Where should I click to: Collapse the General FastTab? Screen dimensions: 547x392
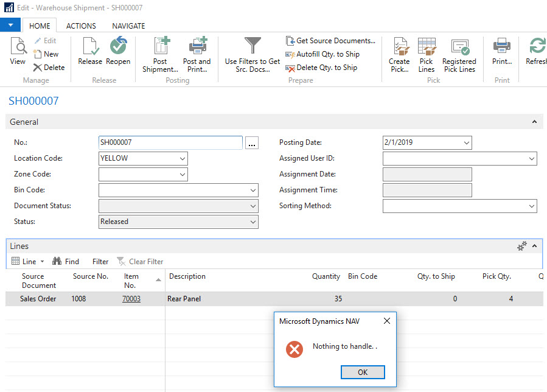point(534,122)
